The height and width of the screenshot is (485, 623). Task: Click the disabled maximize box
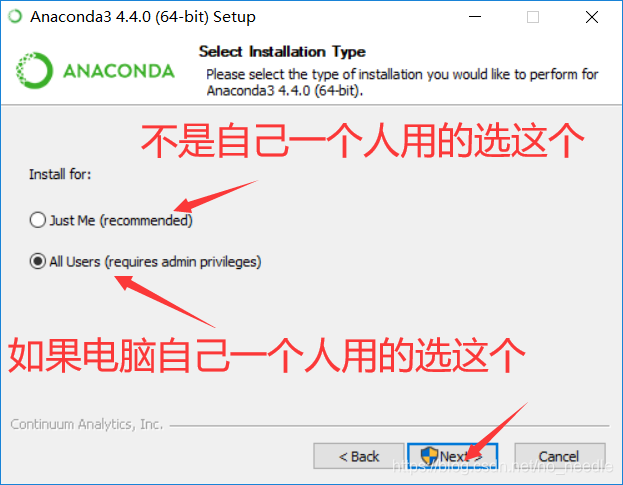tap(533, 17)
